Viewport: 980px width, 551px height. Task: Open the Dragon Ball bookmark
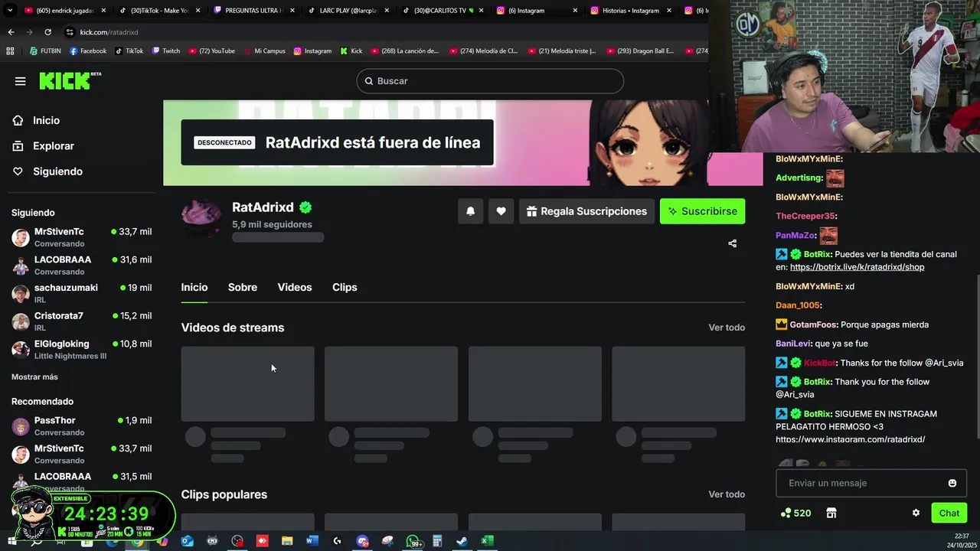(x=640, y=51)
